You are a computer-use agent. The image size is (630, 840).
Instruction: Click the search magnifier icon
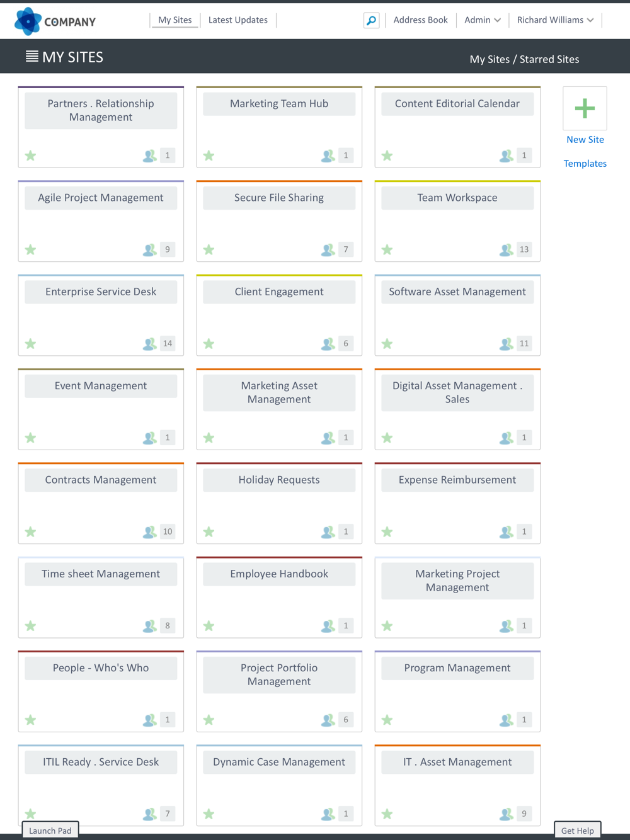pyautogui.click(x=372, y=21)
